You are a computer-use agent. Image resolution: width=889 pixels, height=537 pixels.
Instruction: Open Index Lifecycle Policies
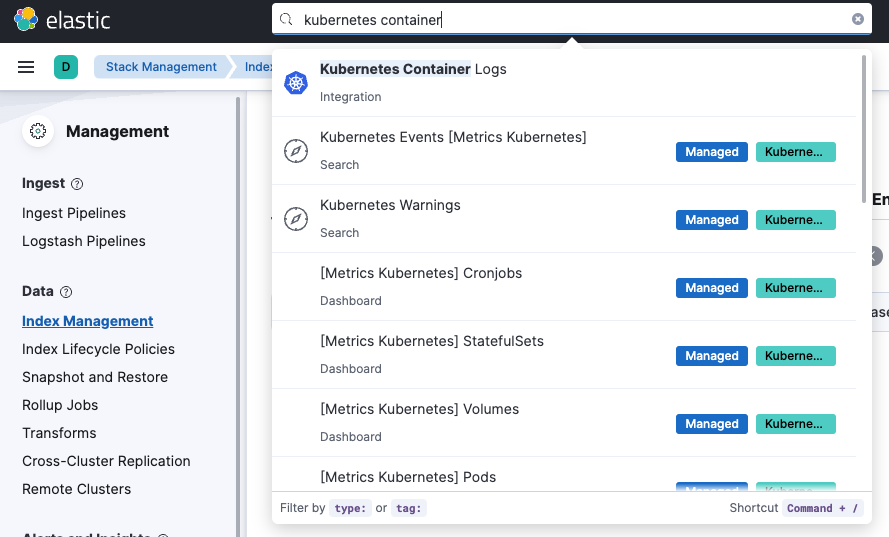tap(98, 349)
